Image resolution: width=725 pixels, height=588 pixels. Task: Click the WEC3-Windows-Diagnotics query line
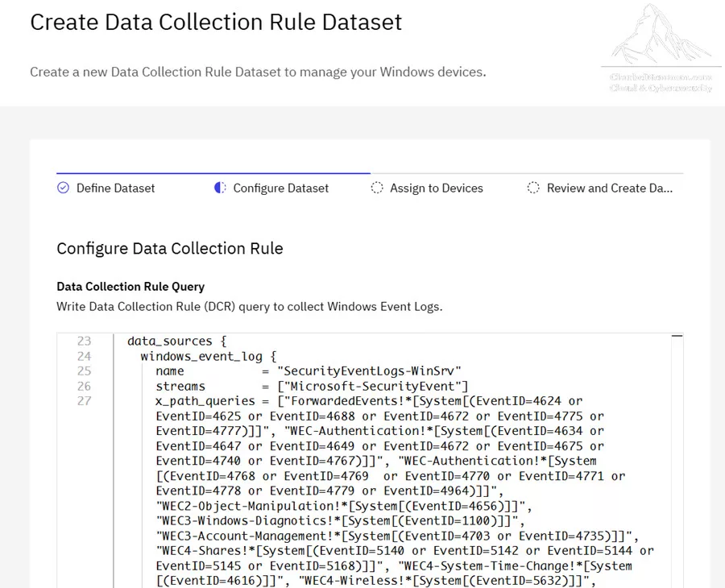click(340, 521)
